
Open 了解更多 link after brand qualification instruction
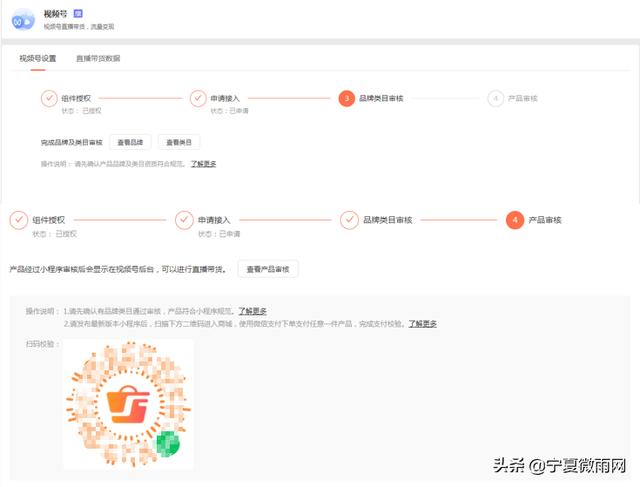203,164
